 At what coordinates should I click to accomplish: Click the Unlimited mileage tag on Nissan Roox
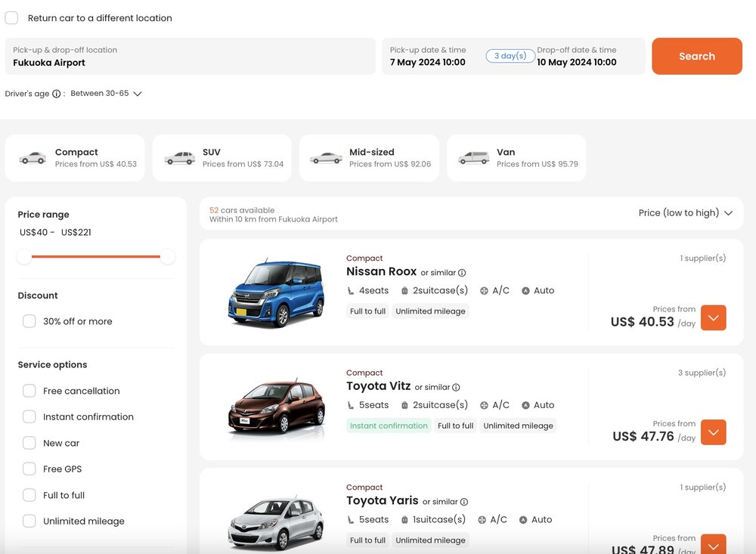click(431, 311)
